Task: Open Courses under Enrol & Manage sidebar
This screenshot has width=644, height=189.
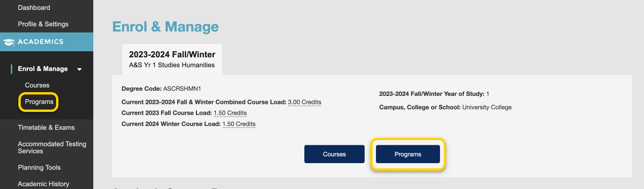Action: coord(37,85)
